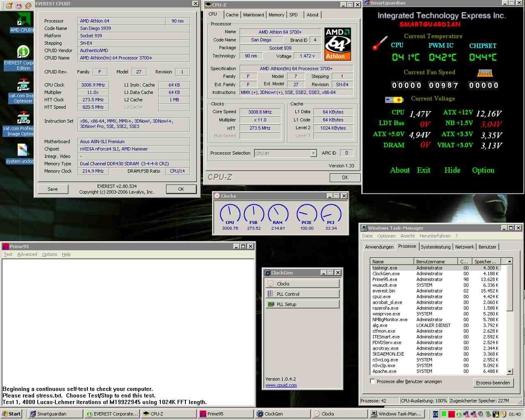Click Save button in EVEREST CPUID
The height and width of the screenshot is (420, 525).
point(52,189)
